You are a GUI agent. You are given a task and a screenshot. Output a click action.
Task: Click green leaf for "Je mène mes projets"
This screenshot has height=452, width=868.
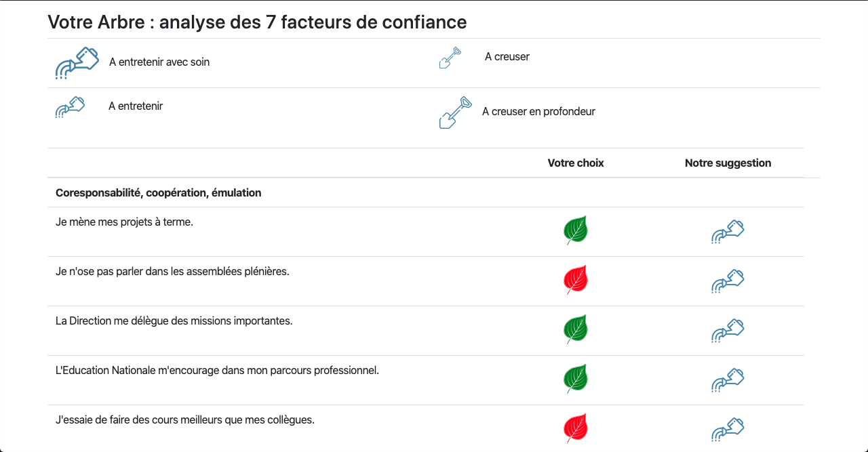(x=576, y=230)
